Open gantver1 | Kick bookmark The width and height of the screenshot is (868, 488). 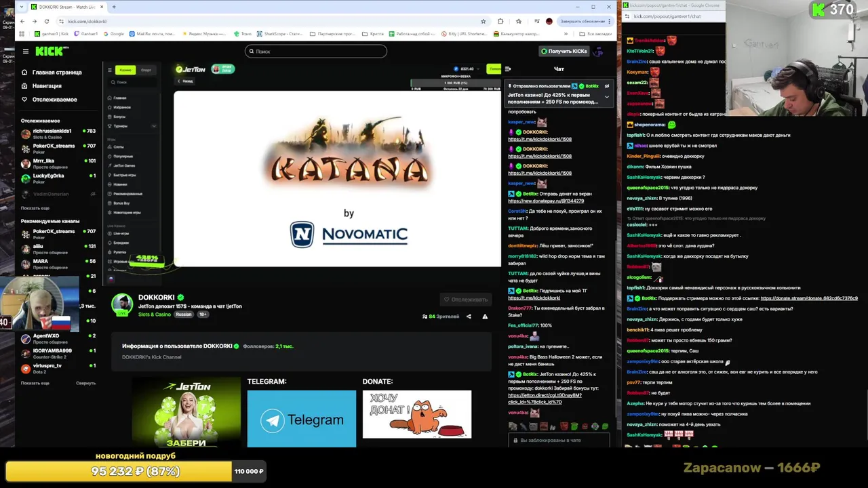51,33
